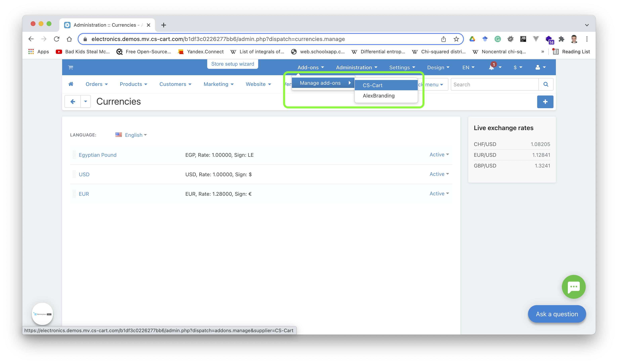Click the Egyptian Pound currency link
Screen dimensions: 618x364
click(97, 155)
